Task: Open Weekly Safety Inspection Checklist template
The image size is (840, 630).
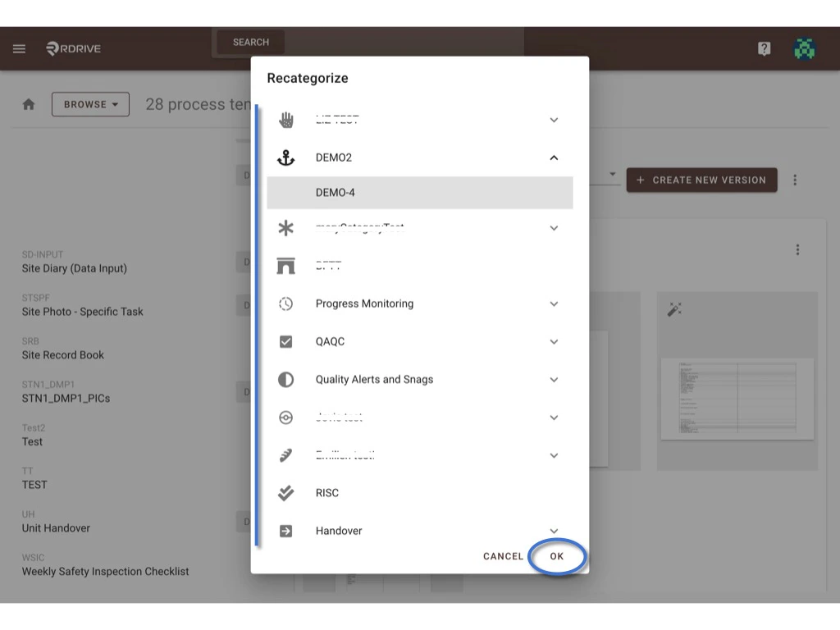Action: click(105, 566)
